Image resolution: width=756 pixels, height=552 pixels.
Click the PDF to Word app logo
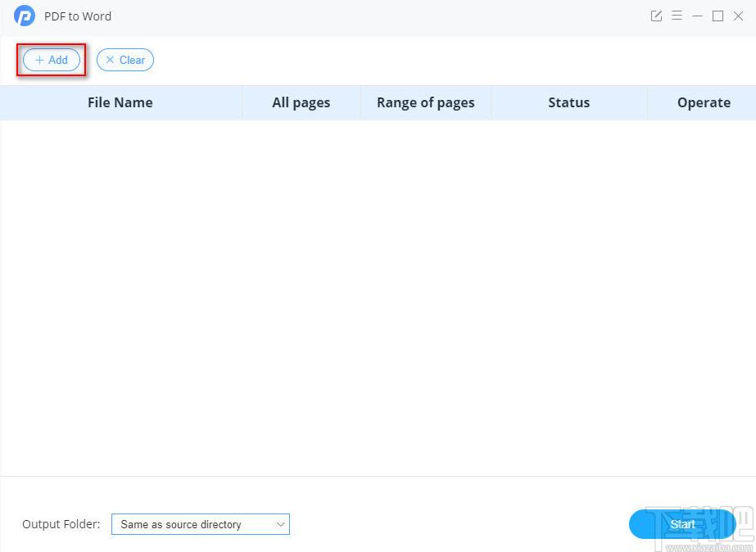pos(24,16)
